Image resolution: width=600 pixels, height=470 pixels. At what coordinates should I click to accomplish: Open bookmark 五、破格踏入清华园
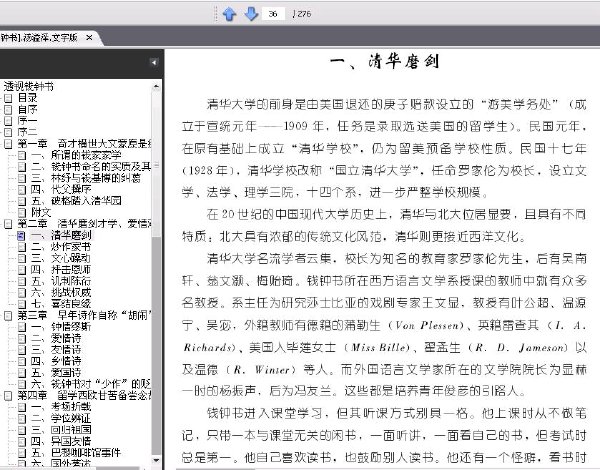[76, 201]
